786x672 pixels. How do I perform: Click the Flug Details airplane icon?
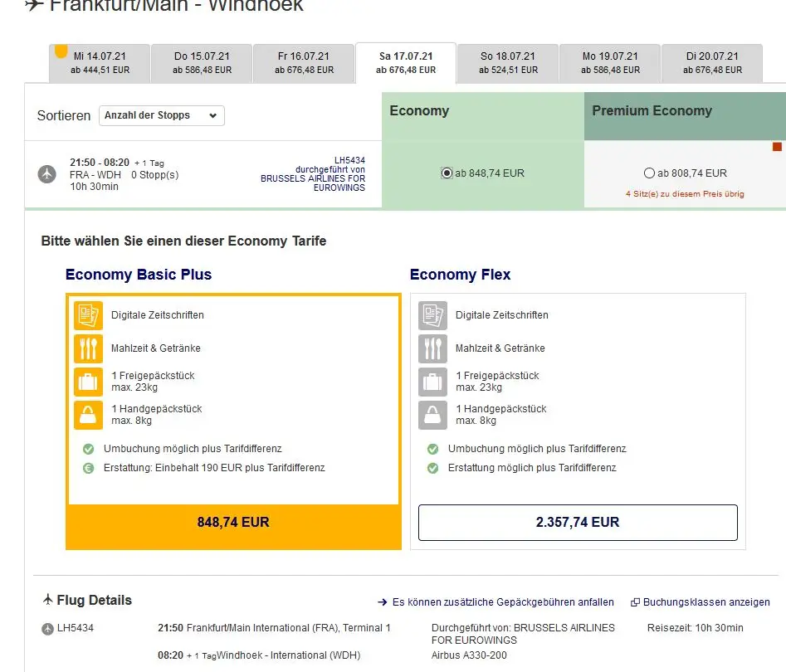pyautogui.click(x=48, y=599)
